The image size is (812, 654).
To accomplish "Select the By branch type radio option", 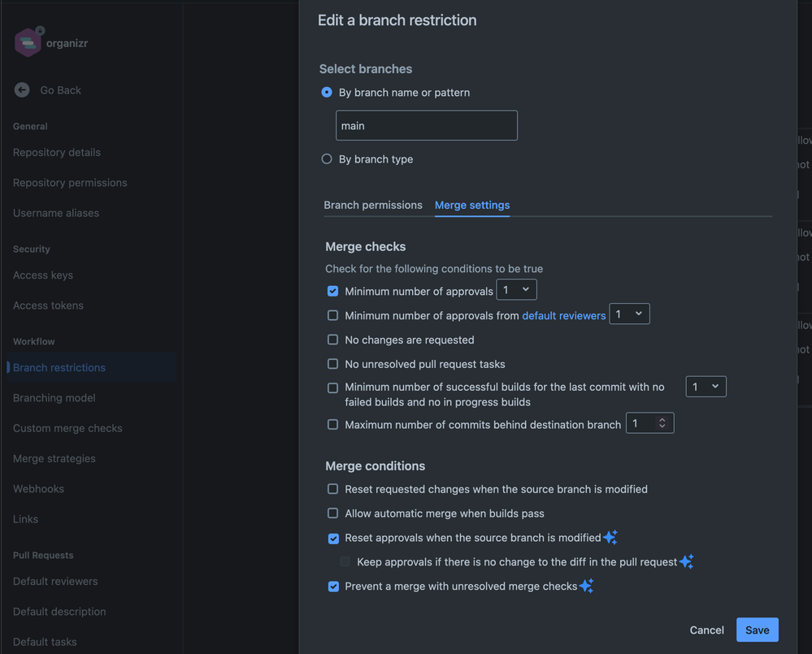I will click(x=327, y=159).
